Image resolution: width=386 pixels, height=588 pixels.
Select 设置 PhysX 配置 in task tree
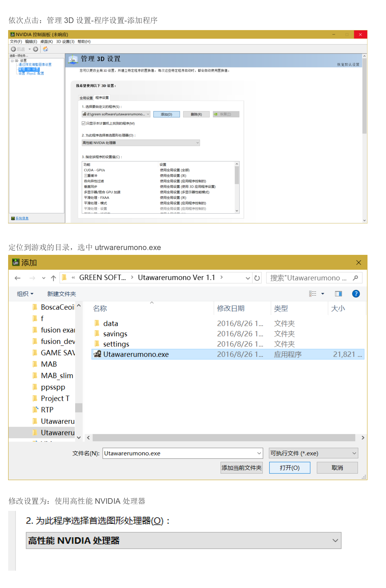pyautogui.click(x=31, y=73)
